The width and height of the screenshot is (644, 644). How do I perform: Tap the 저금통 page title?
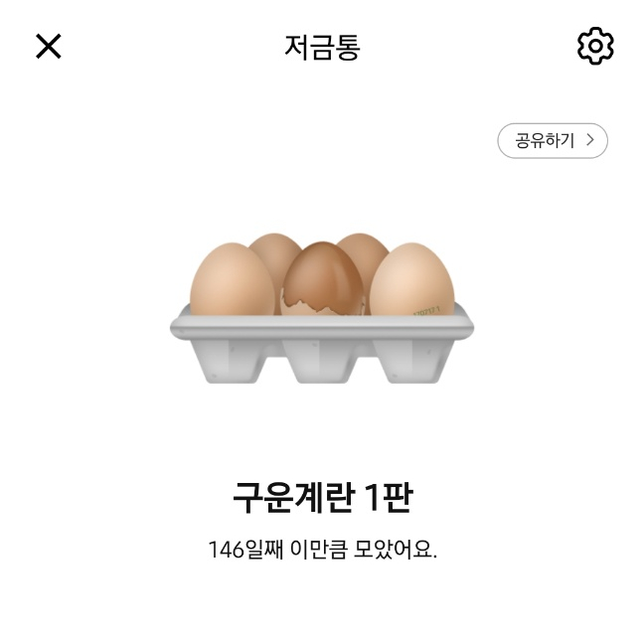pos(322,48)
